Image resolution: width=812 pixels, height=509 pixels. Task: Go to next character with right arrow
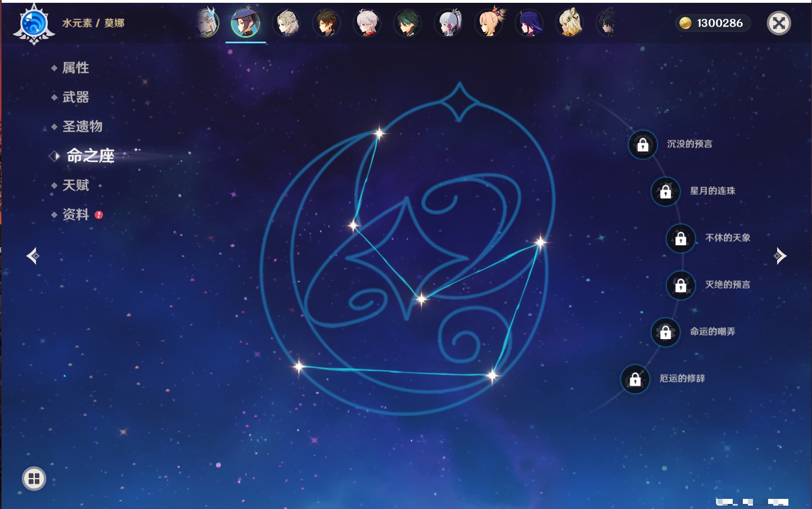[780, 256]
